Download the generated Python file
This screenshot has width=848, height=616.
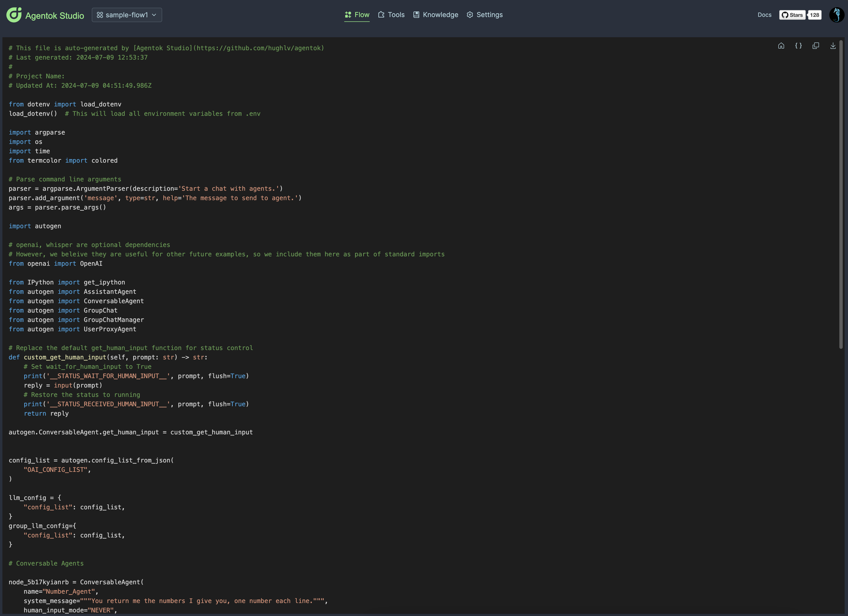tap(833, 46)
